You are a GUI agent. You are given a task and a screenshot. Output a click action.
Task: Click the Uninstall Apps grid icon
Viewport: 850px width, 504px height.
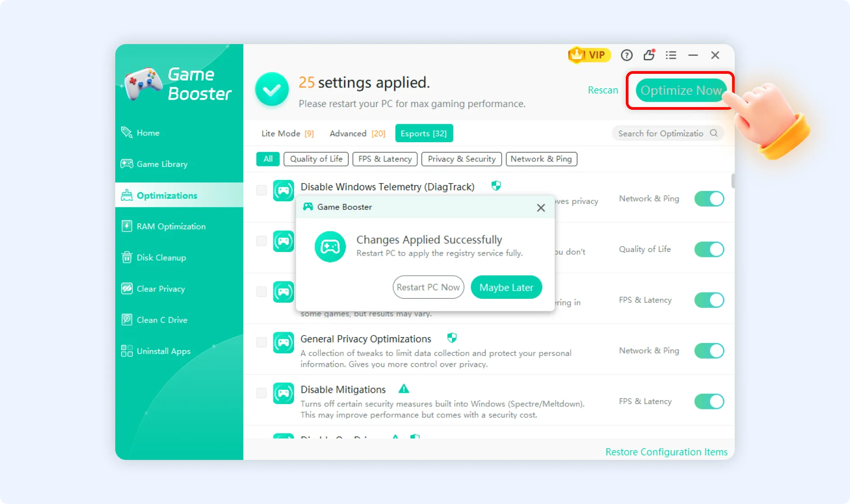(127, 351)
